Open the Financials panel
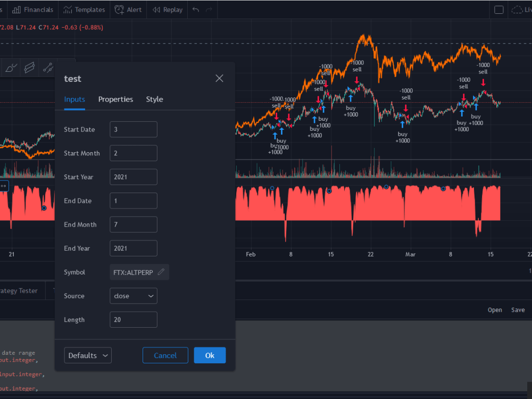Screen dimensions: 532x399 click(32, 9)
